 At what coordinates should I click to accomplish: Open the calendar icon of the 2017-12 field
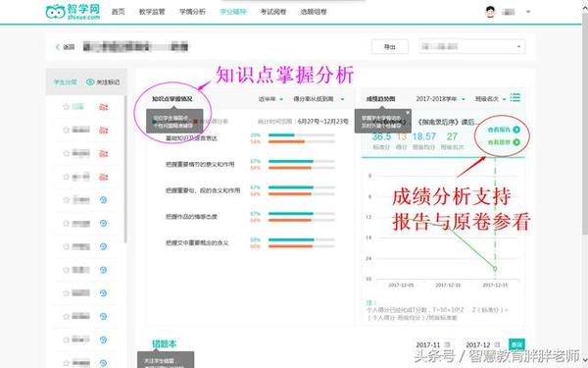pos(497,344)
